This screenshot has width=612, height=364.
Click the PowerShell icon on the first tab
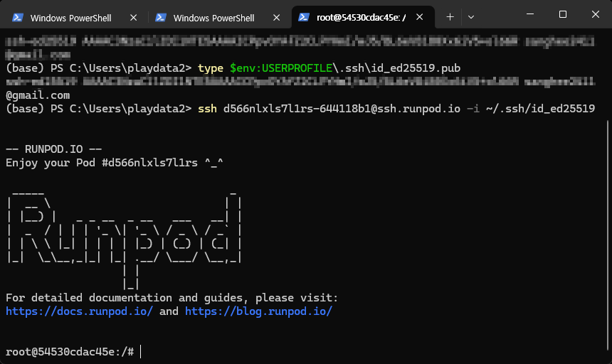coord(18,18)
